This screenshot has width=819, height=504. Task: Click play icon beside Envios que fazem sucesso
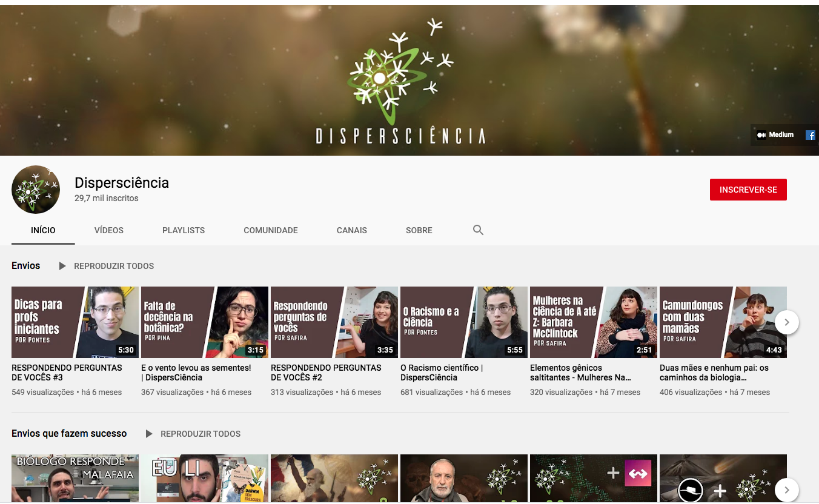149,434
